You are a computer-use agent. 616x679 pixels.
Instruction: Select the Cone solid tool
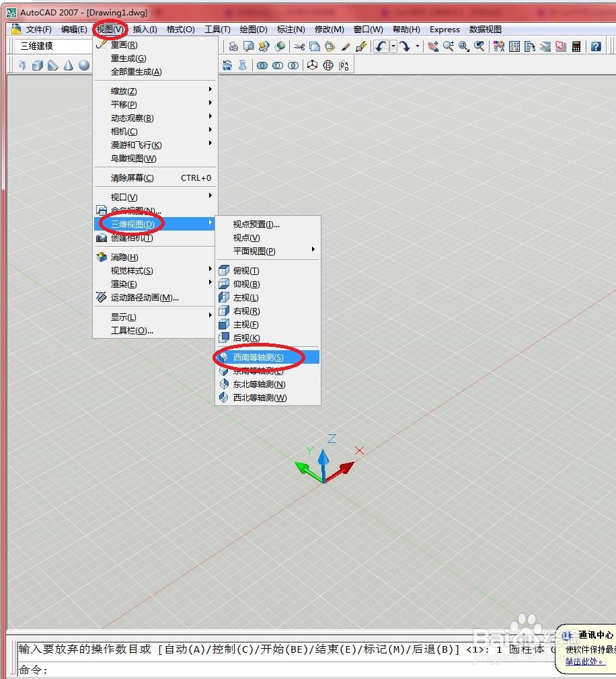pos(69,65)
